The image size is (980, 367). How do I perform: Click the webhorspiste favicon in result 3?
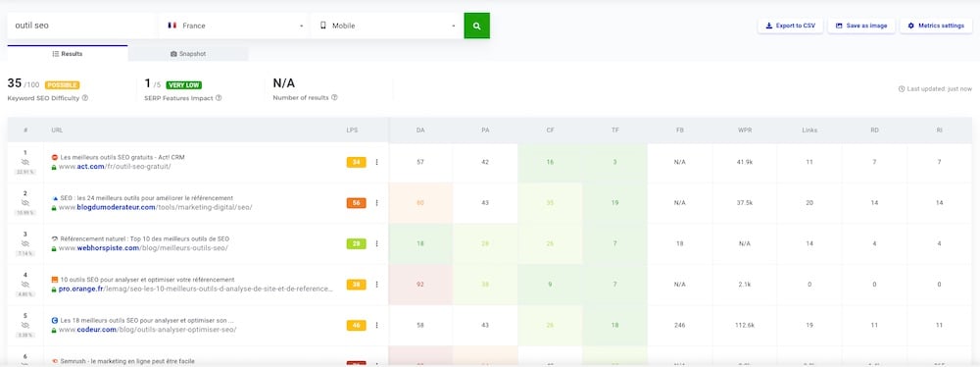tap(54, 238)
